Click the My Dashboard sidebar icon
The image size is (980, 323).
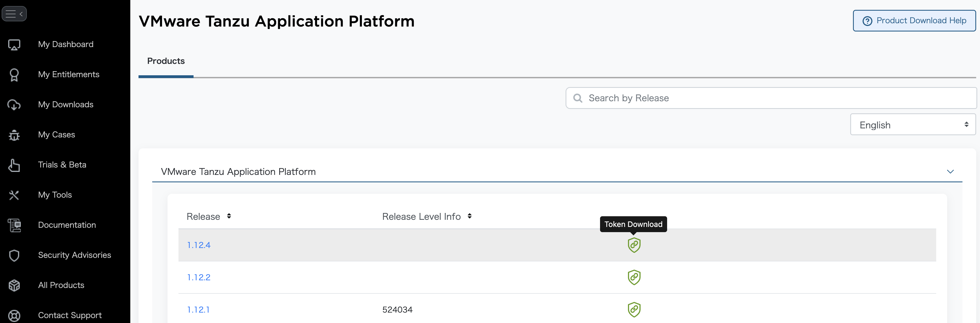tap(14, 45)
